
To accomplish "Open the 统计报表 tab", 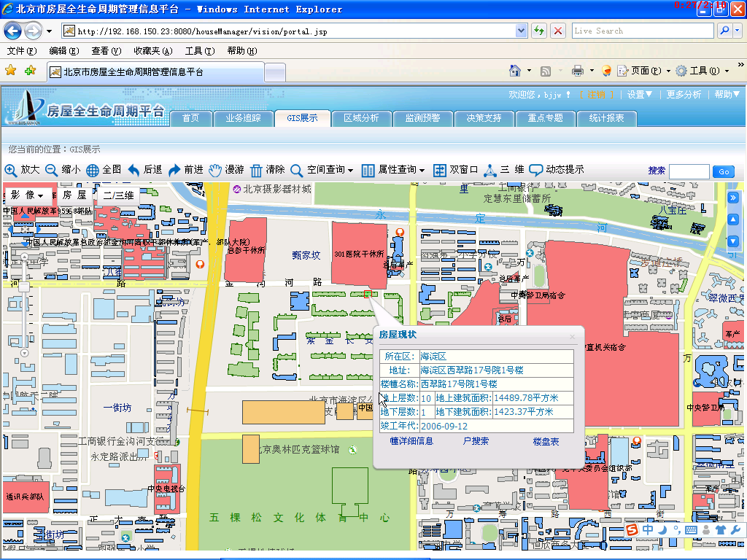I will pos(606,118).
